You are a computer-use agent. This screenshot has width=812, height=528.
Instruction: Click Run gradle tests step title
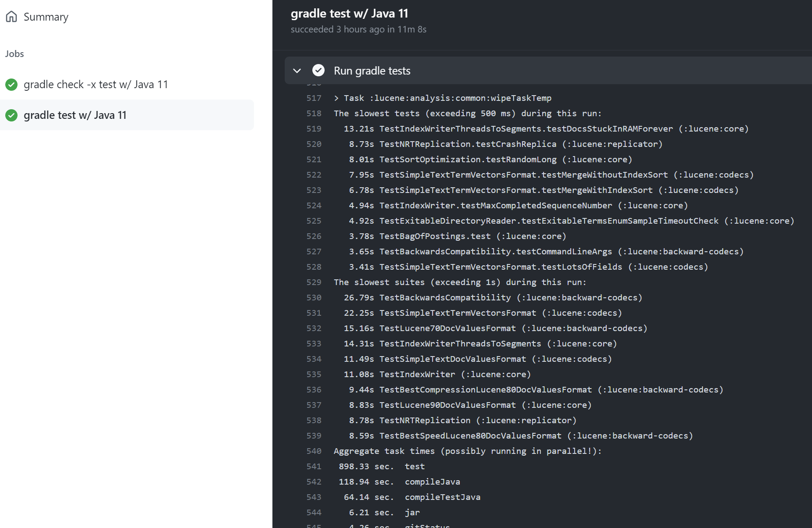pyautogui.click(x=372, y=71)
